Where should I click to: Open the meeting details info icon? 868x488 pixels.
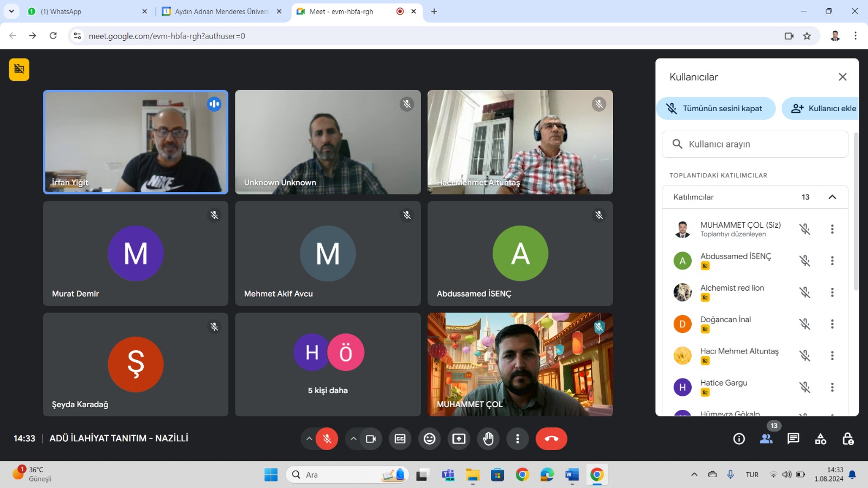tap(739, 439)
